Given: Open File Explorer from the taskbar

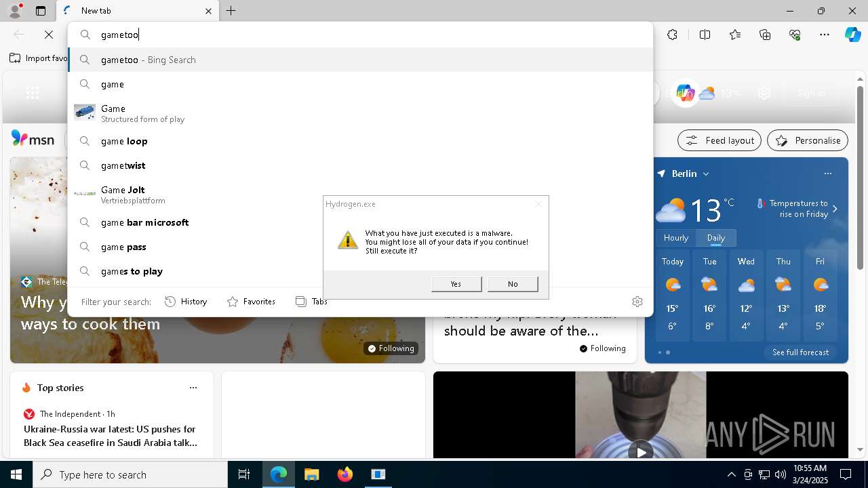Looking at the screenshot, I should (x=311, y=474).
